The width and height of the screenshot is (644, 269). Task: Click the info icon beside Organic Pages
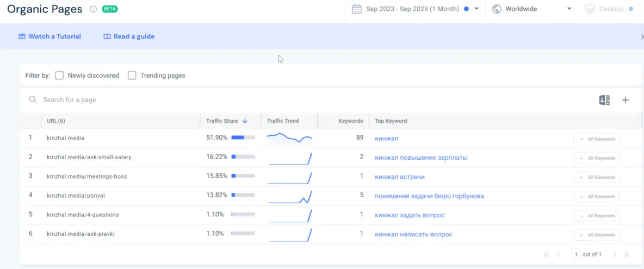click(x=93, y=9)
